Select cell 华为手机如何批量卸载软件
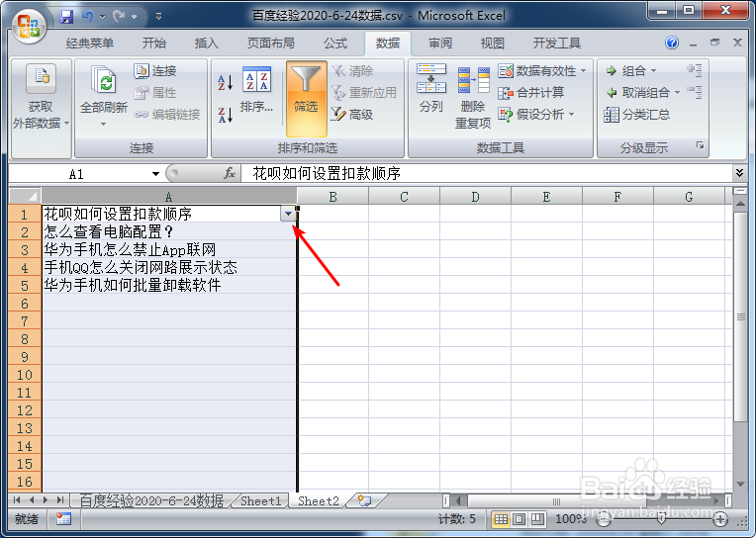756x538 pixels. pos(169,286)
